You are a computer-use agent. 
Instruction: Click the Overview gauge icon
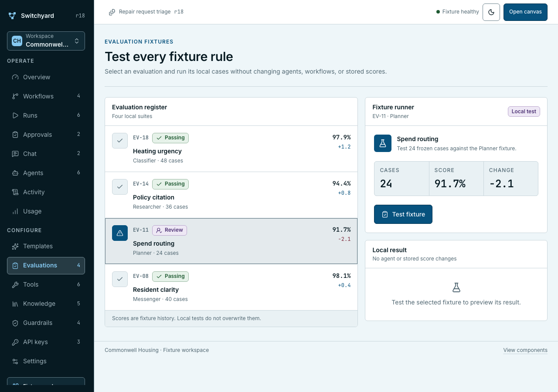point(15,77)
